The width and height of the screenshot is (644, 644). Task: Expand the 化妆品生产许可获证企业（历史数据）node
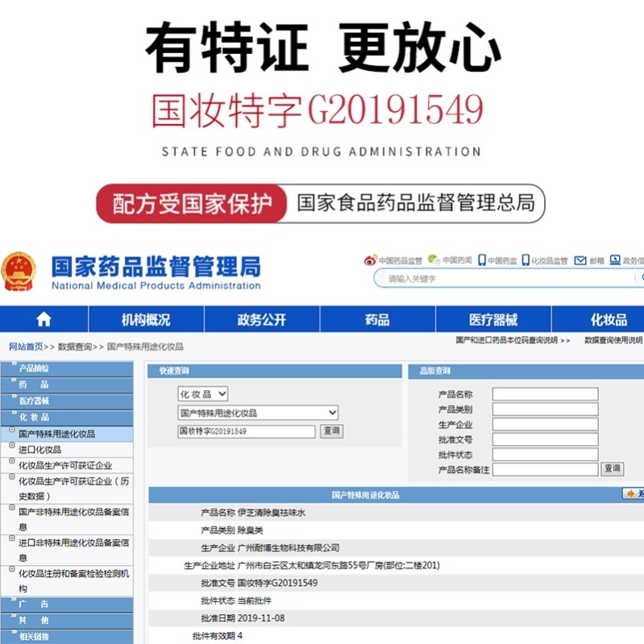point(12,476)
